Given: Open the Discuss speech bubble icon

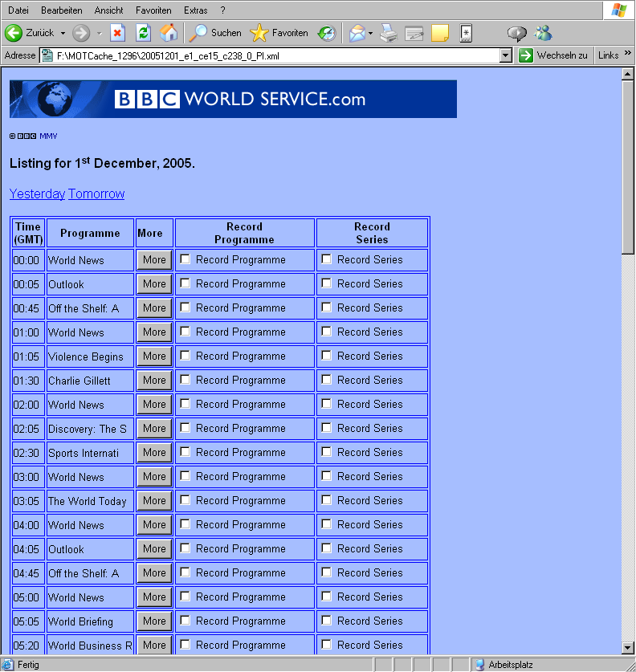Looking at the screenshot, I should tap(516, 33).
